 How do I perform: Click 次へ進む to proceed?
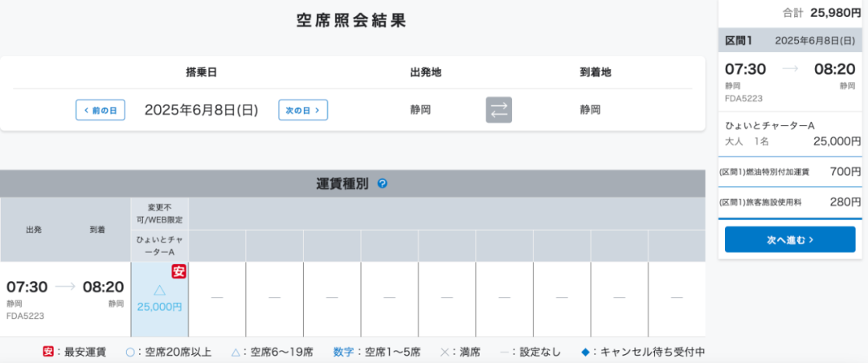point(790,239)
